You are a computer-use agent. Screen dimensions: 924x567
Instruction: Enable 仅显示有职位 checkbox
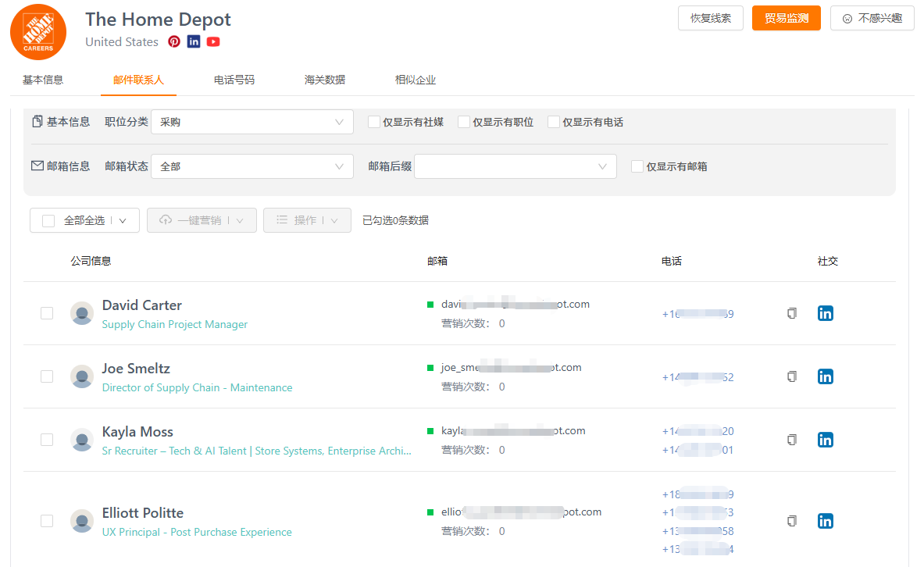(x=464, y=122)
